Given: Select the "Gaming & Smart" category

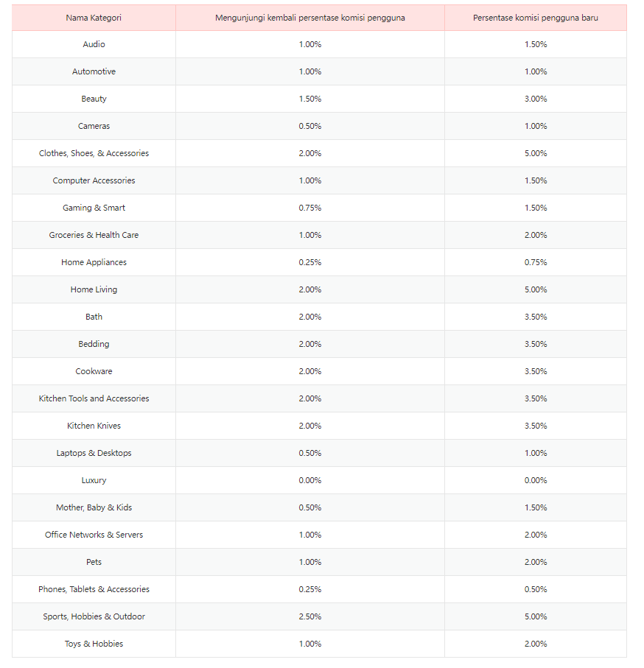Looking at the screenshot, I should point(94,208).
